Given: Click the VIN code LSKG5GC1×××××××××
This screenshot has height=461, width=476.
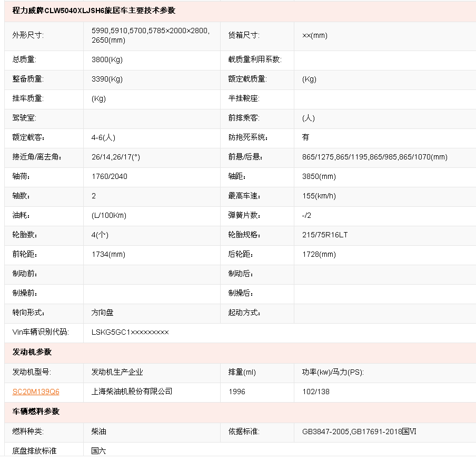Looking at the screenshot, I should click(130, 332).
